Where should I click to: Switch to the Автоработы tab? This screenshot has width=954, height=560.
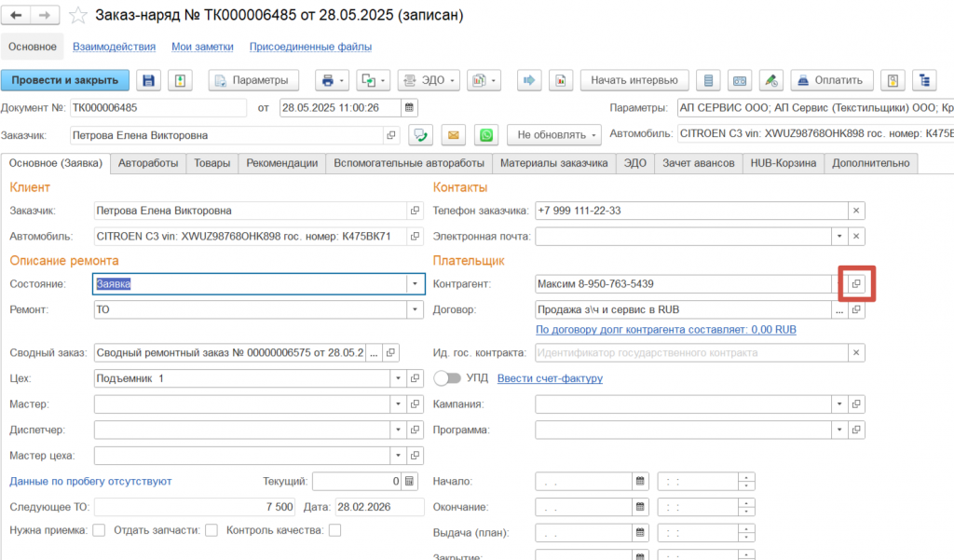click(148, 163)
